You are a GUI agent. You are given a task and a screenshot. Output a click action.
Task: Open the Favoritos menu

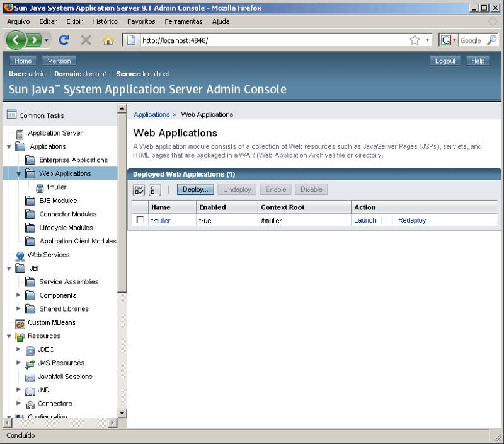pos(141,21)
